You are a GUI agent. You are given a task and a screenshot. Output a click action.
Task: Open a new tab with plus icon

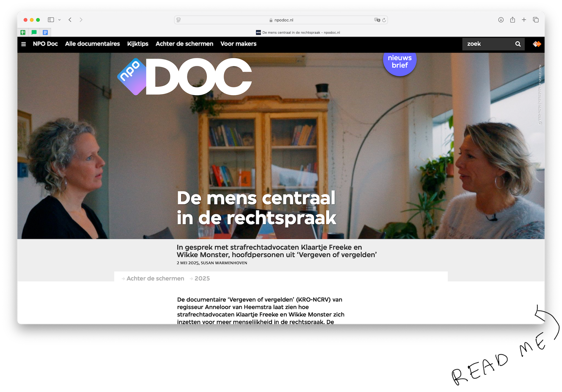point(524,20)
